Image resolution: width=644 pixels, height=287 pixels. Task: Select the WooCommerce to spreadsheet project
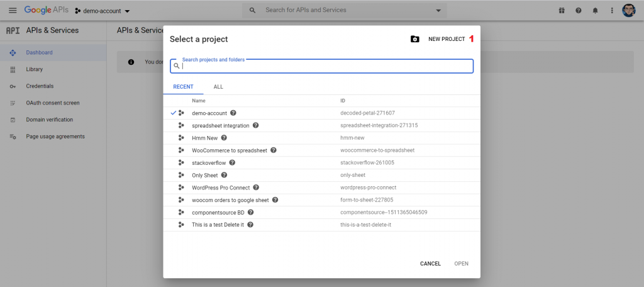coord(321,150)
